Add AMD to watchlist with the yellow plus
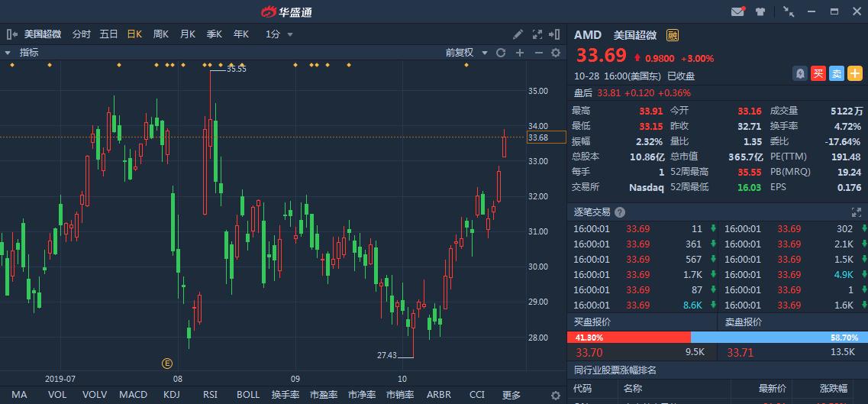Viewport: 868px width, 404px height. pyautogui.click(x=855, y=73)
